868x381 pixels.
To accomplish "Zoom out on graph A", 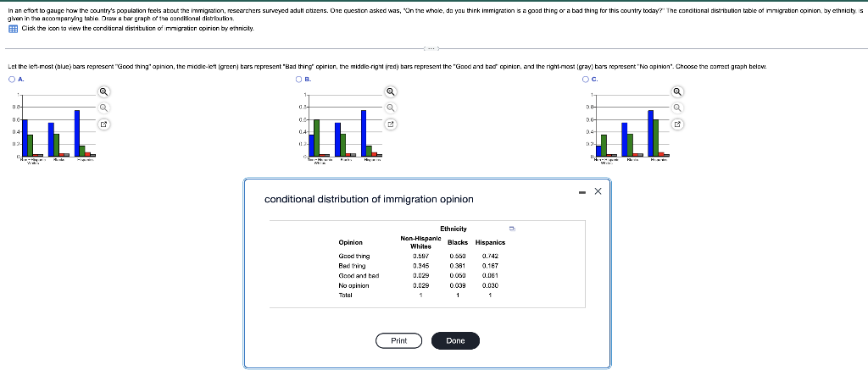I will [103, 108].
